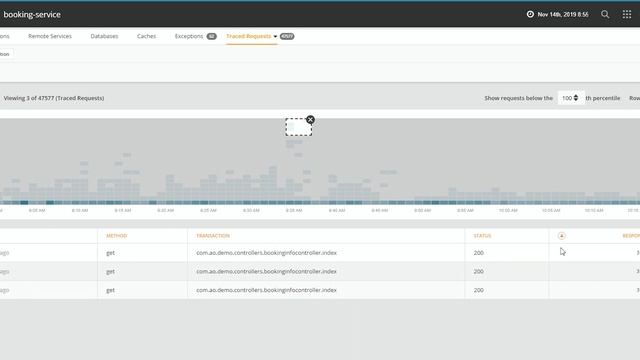
Task: Switch to the Databases tab
Action: [x=104, y=36]
